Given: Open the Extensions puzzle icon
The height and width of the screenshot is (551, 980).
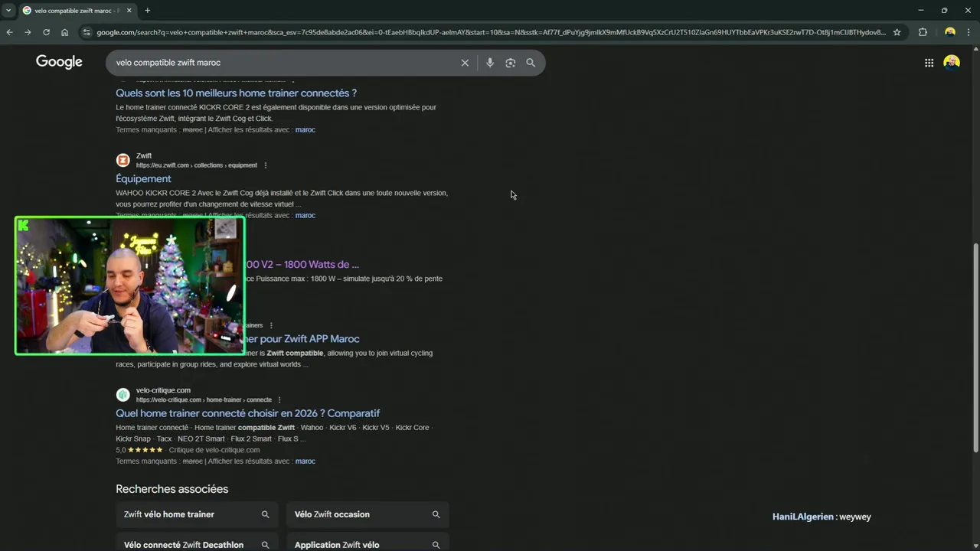Looking at the screenshot, I should tap(923, 32).
